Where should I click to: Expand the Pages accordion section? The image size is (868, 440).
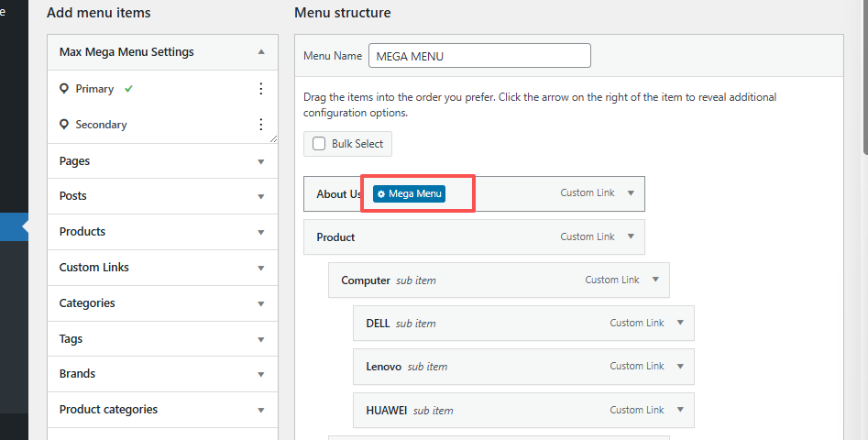261,161
